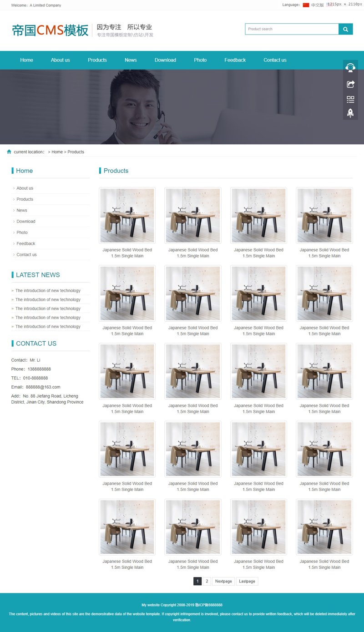
Task: Click the LATEST NEWS heading
Action: (38, 275)
